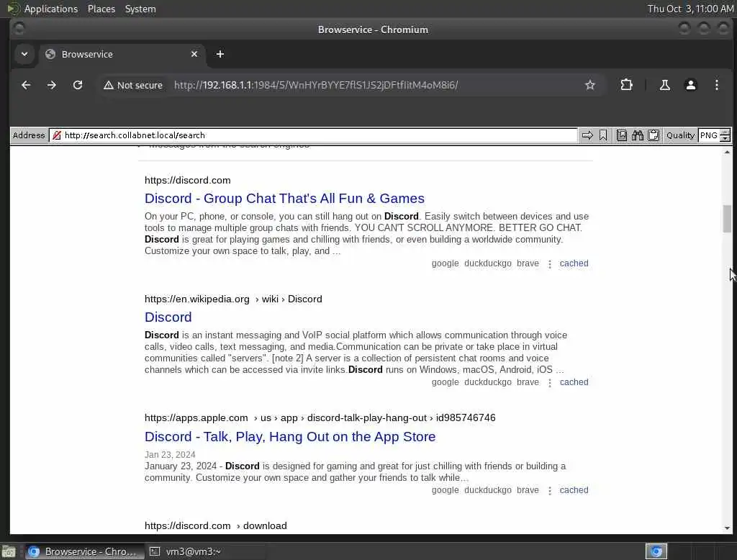Image resolution: width=737 pixels, height=560 pixels.
Task: Click the https://discord.com URL text above first result
Action: [x=188, y=180]
